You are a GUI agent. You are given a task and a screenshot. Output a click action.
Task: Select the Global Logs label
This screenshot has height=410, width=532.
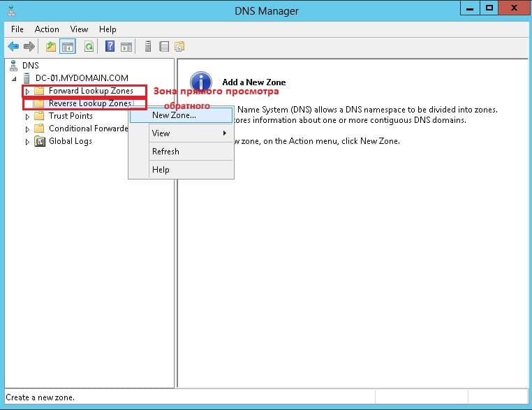pyautogui.click(x=71, y=141)
